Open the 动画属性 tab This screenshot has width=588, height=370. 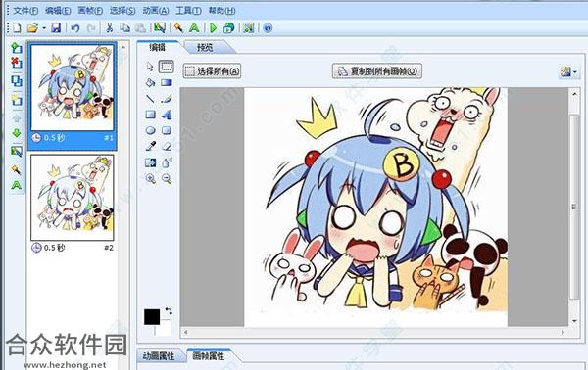tap(159, 355)
